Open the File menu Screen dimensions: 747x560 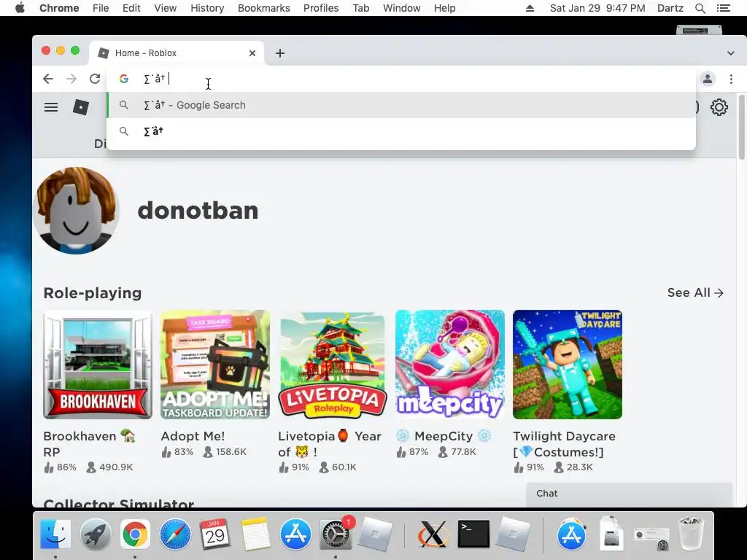click(x=101, y=8)
